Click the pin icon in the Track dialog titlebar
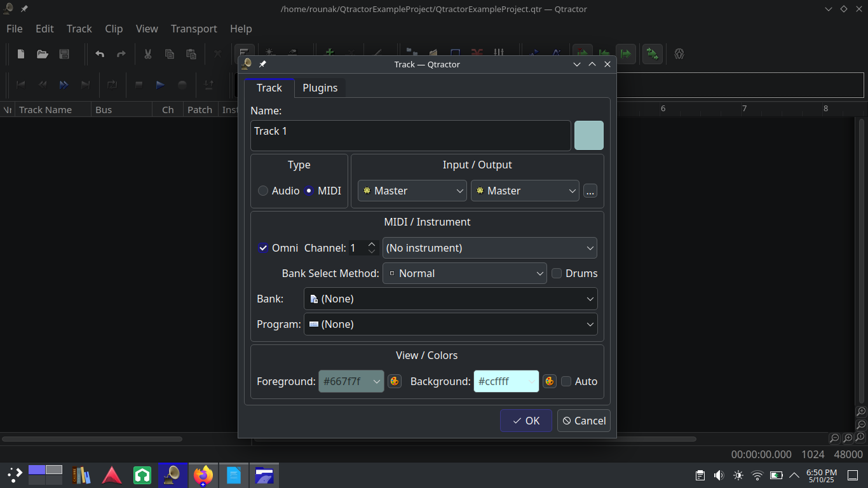This screenshot has width=868, height=488. click(262, 64)
